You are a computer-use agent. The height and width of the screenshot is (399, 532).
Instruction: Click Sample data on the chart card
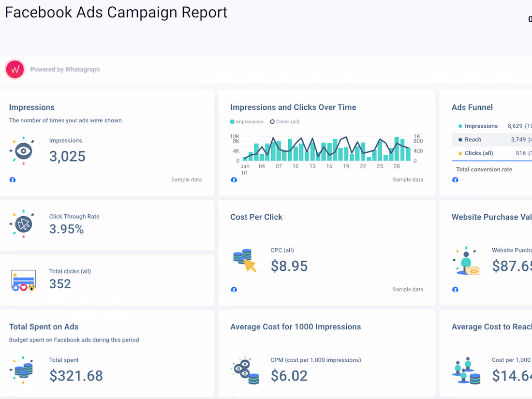[408, 179]
